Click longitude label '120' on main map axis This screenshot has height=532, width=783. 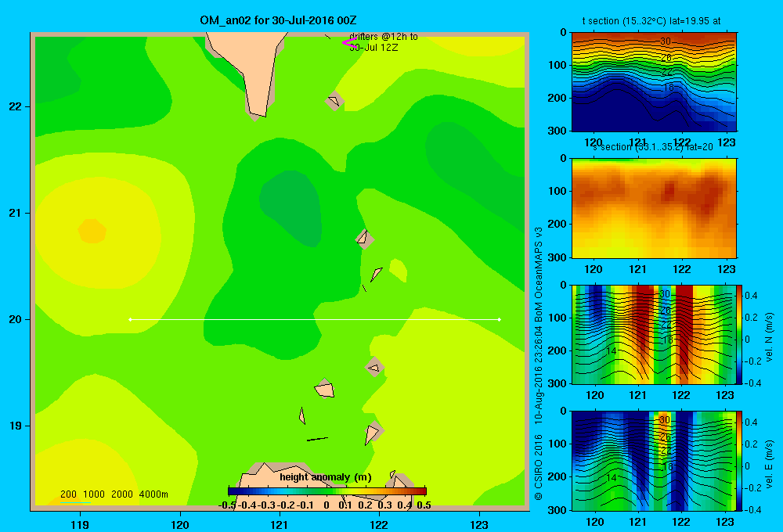click(x=180, y=524)
